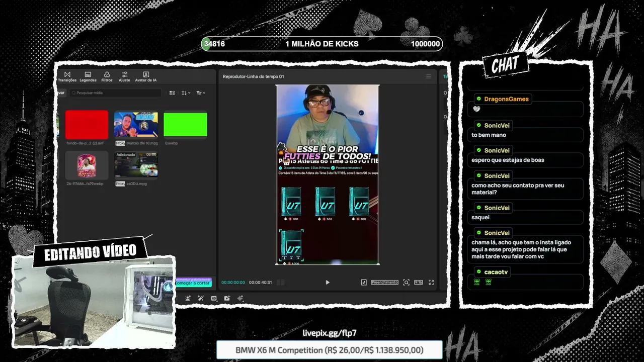Select the caDDU.mpg clip thumbnail
Viewport: 644px width, 362px height.
click(x=136, y=165)
